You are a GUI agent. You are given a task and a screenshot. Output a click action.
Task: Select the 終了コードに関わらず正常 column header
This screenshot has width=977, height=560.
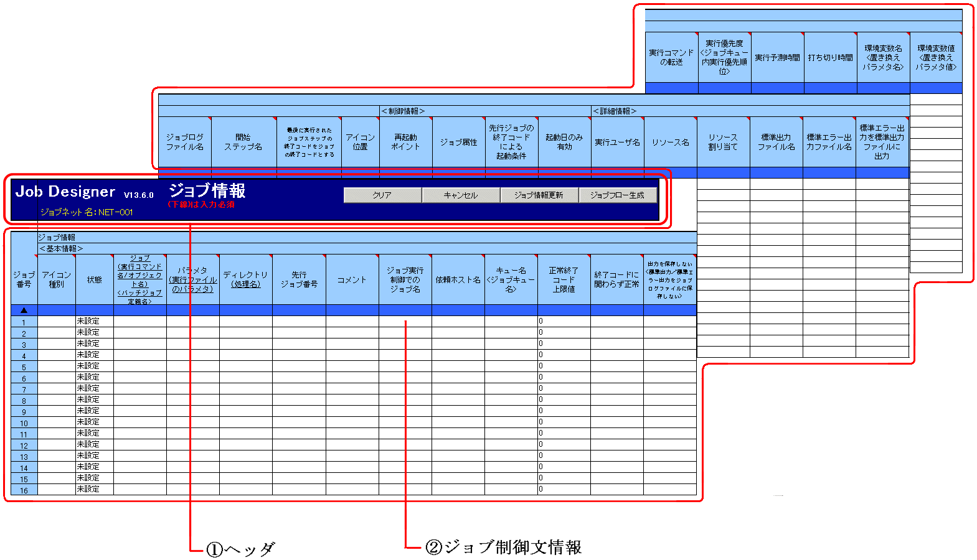tap(617, 279)
